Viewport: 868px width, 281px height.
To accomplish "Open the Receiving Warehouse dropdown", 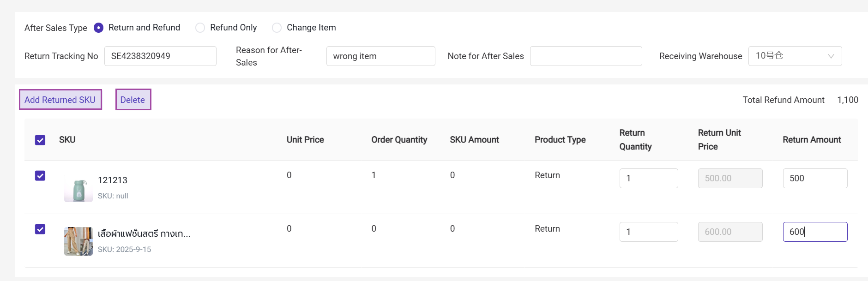I will [789, 56].
